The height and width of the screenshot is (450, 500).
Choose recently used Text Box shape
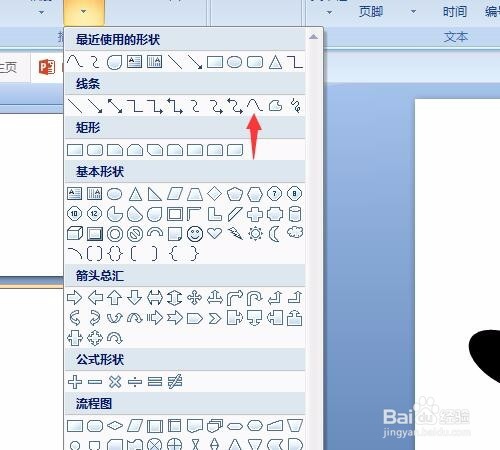click(x=135, y=62)
